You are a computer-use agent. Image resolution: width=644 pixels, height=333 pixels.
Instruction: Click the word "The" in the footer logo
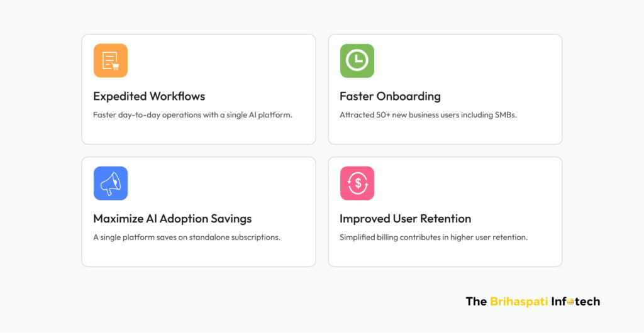coord(476,302)
